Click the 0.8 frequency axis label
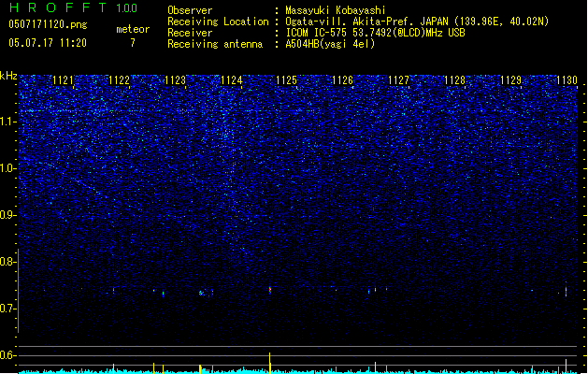 click(x=7, y=262)
